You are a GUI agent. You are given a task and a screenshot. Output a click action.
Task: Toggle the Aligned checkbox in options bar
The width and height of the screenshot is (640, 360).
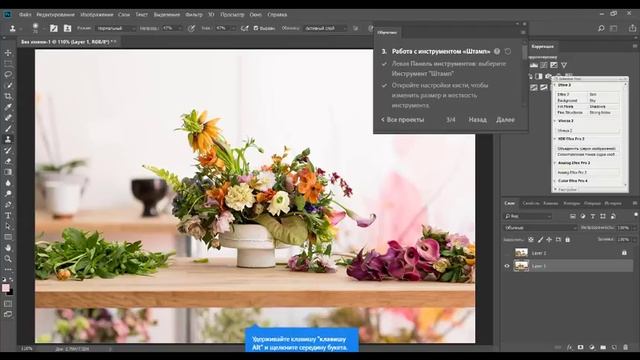pyautogui.click(x=256, y=28)
